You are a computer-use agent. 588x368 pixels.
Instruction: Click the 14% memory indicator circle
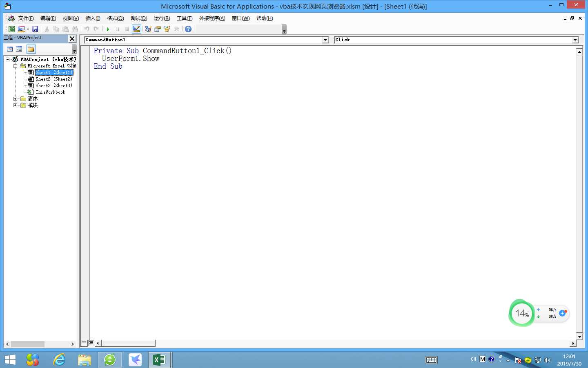pyautogui.click(x=522, y=314)
